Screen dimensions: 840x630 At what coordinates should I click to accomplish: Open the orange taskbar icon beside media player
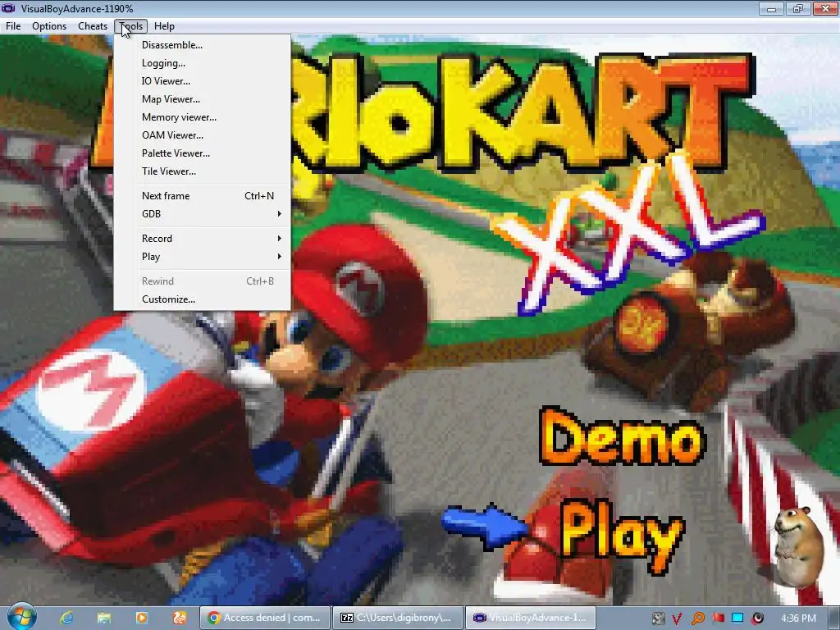(x=180, y=618)
